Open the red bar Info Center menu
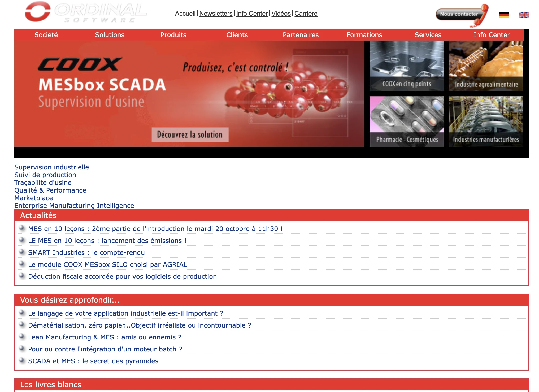 (x=492, y=35)
